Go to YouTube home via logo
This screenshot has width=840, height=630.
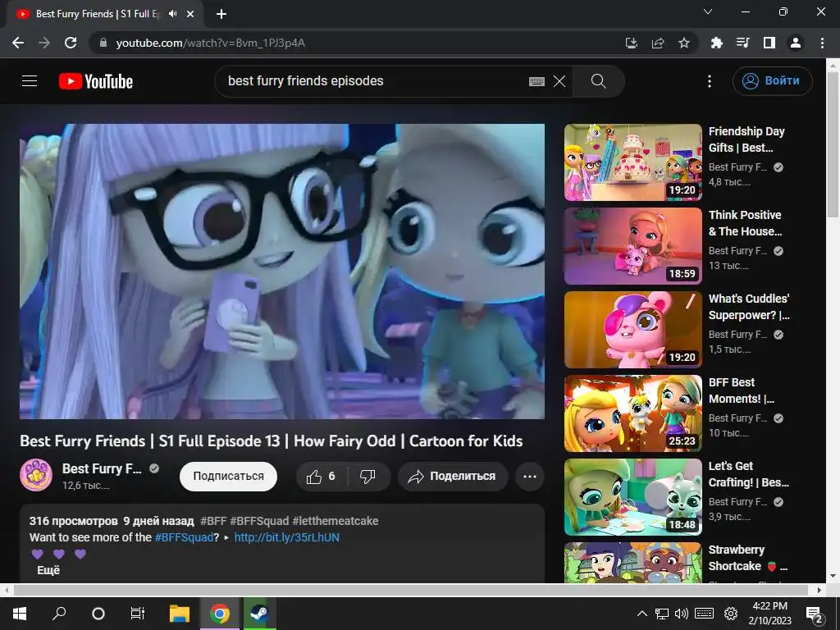pyautogui.click(x=96, y=81)
